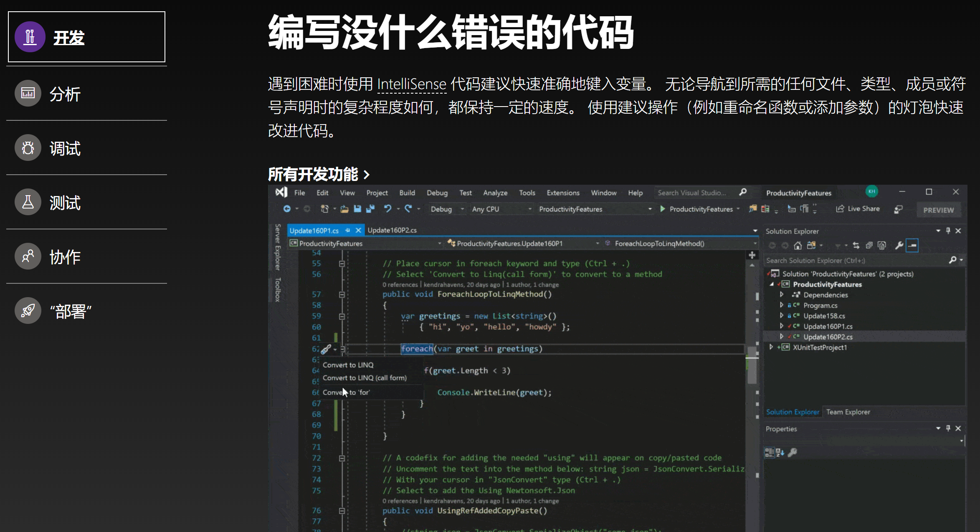Open the 所有开发功能 link
This screenshot has width=980, height=532.
click(x=319, y=174)
